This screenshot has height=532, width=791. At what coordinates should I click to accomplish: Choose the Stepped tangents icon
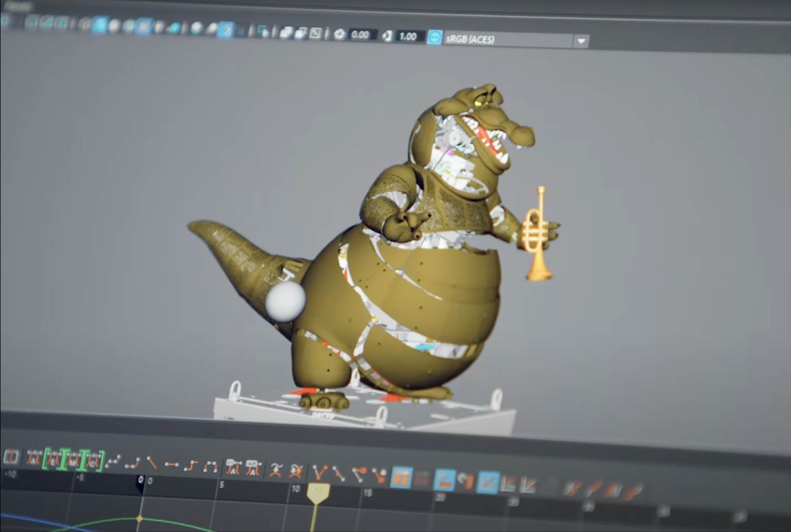click(191, 466)
